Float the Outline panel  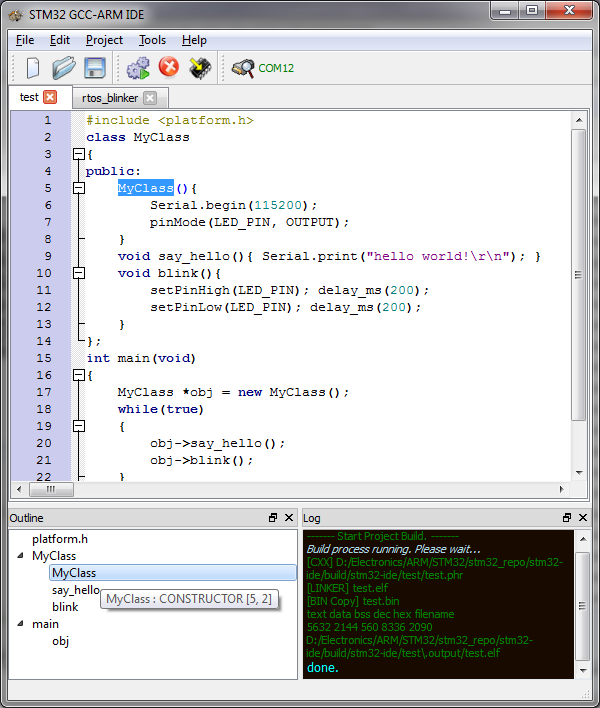273,518
